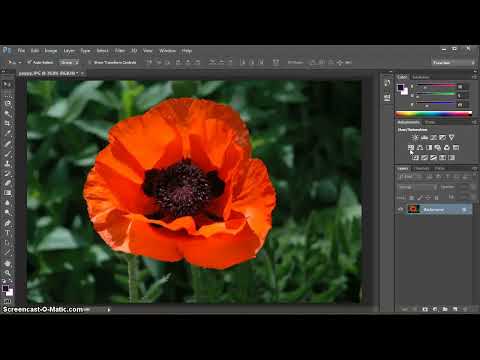Add a Levels adjustment
Viewport: 480px width, 360px height.
(424, 137)
